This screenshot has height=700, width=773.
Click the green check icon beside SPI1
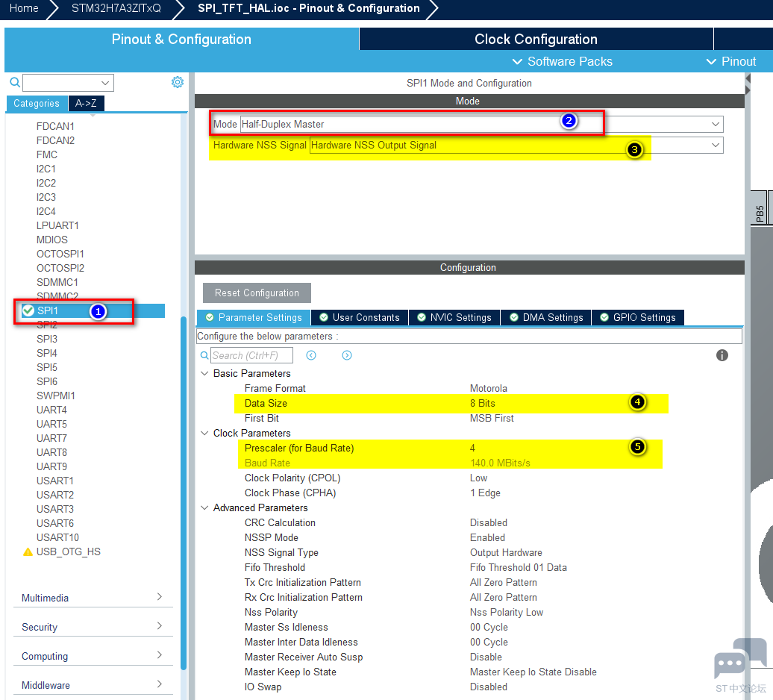click(x=28, y=310)
